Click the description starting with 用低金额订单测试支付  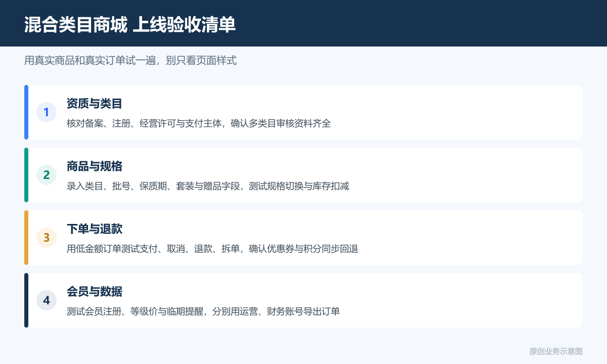212,249
